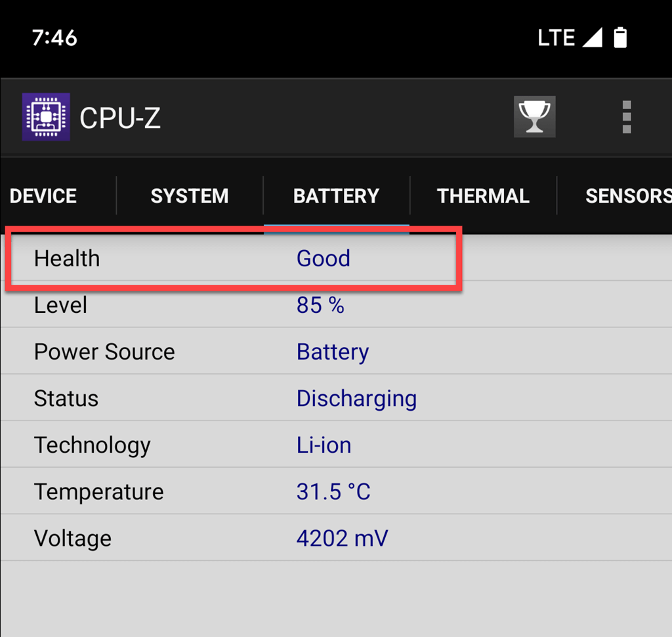Open the Thermal tab
The image size is (672, 637).
pos(483,196)
